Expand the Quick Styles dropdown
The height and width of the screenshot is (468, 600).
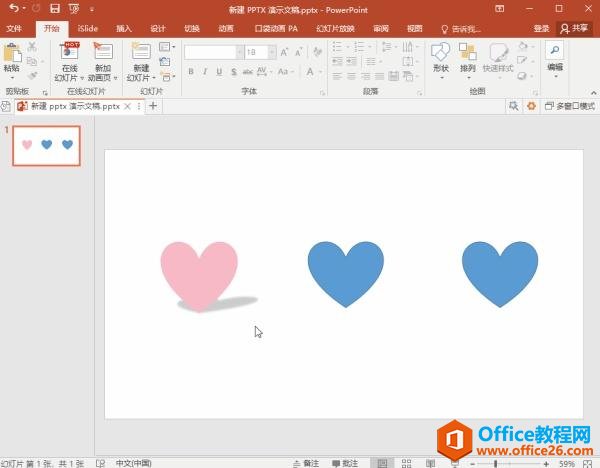coord(497,60)
